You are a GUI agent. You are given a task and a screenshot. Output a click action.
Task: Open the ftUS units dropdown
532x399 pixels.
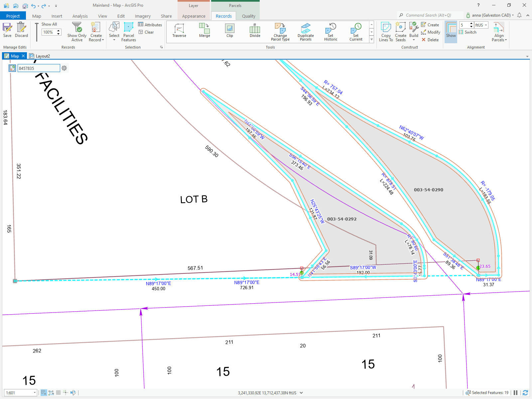point(481,25)
